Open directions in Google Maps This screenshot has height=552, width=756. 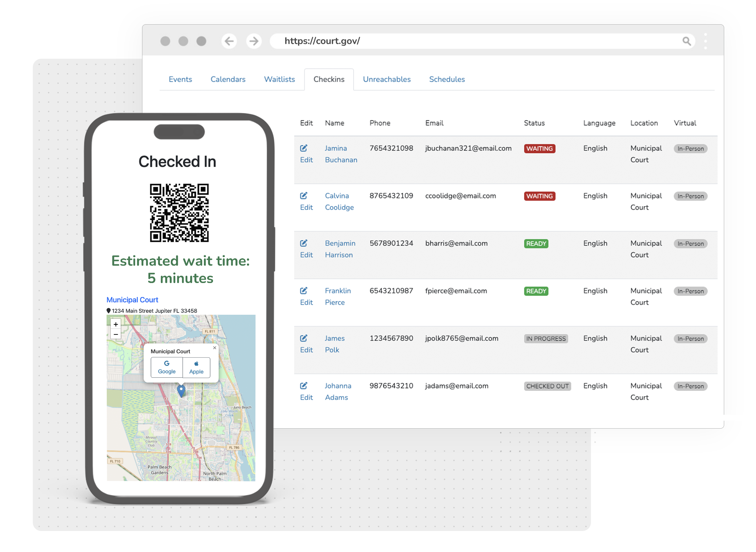click(166, 367)
